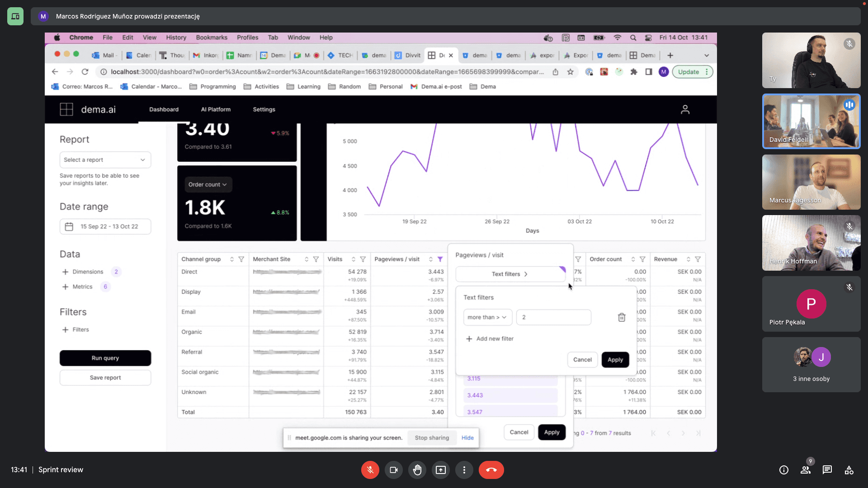Open the Select a report dropdown
This screenshot has height=488, width=868.
click(104, 160)
